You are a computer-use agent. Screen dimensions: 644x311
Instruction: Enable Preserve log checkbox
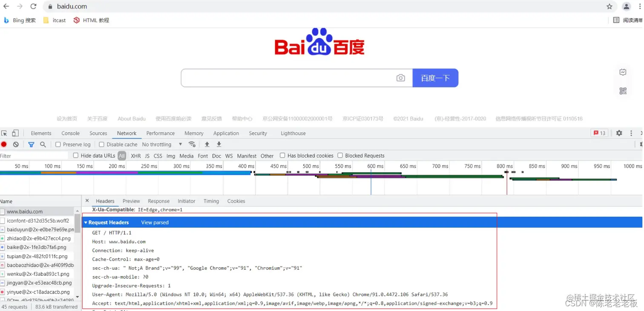coord(58,145)
